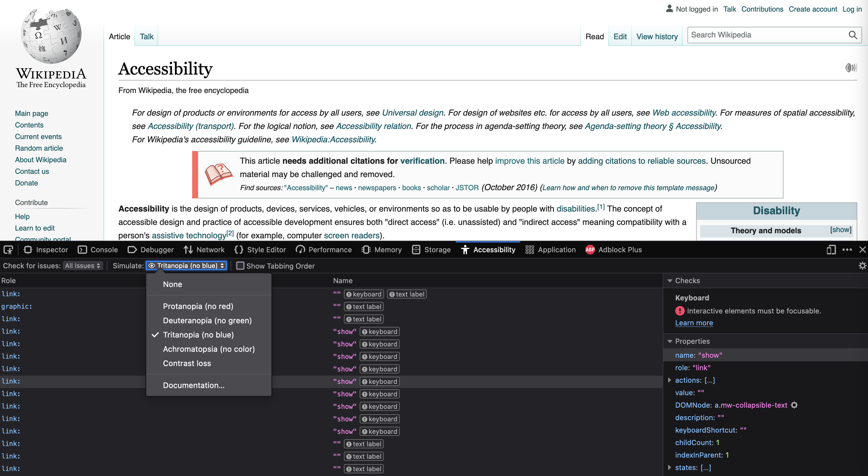
Task: Open All Issues dropdown in Check for issues
Action: pos(82,266)
